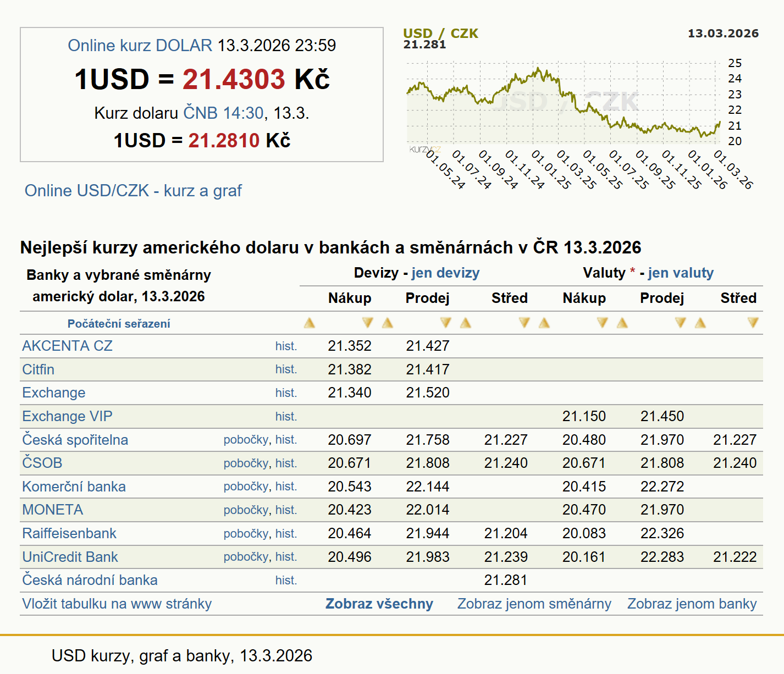Click ascending arrow for Devizy Prodej column
Image resolution: width=784 pixels, height=674 pixels.
(388, 323)
